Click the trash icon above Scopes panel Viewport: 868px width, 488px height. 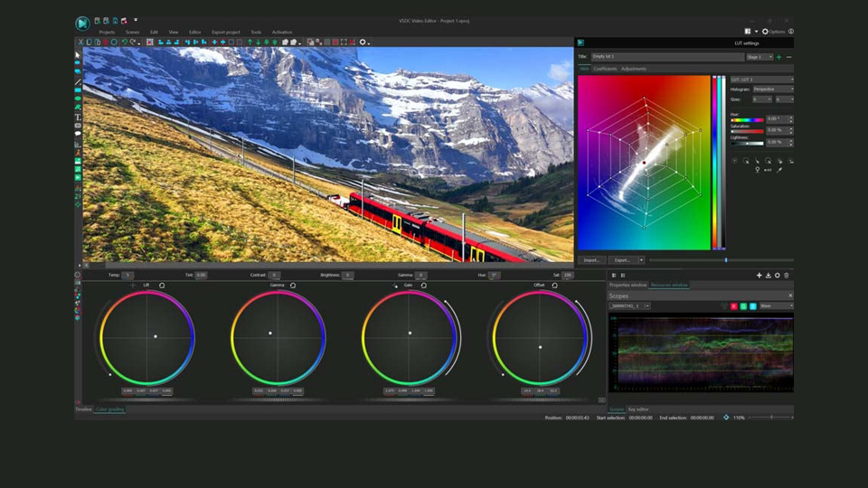point(787,275)
